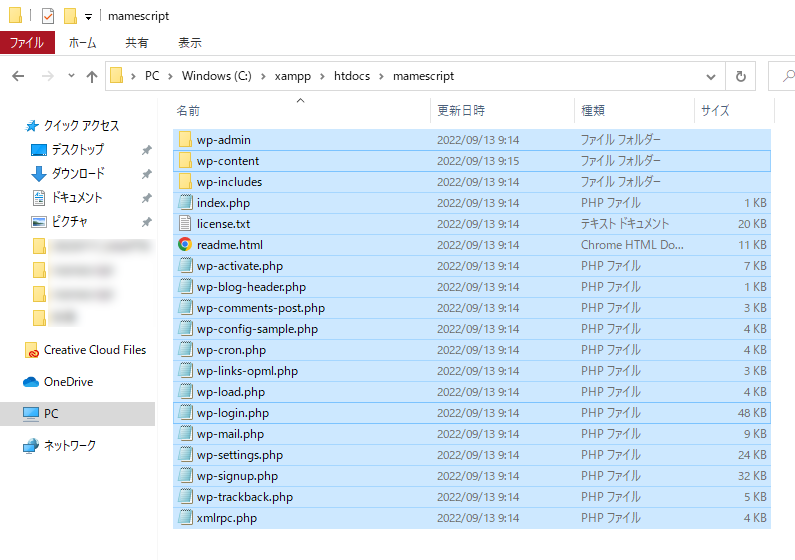Expand the recent locations dropdown arrow
The width and height of the screenshot is (795, 560).
tap(71, 76)
